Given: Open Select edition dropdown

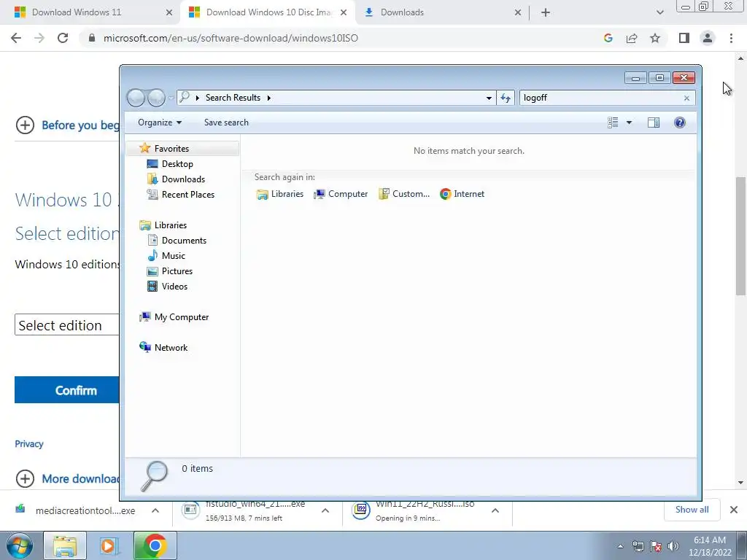Looking at the screenshot, I should [66, 324].
